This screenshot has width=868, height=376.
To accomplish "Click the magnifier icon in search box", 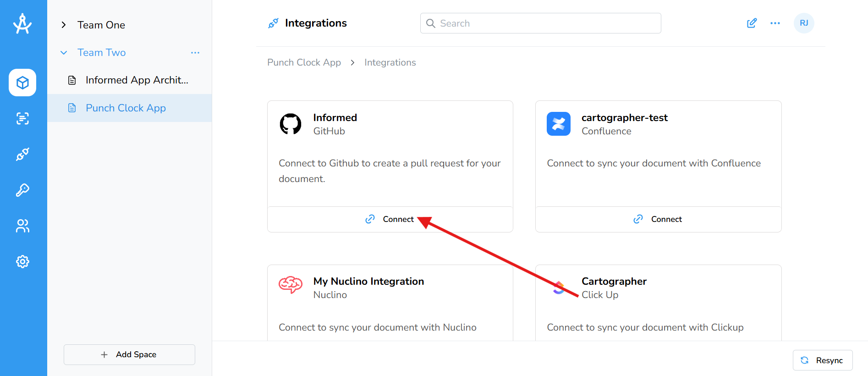I will pyautogui.click(x=430, y=23).
